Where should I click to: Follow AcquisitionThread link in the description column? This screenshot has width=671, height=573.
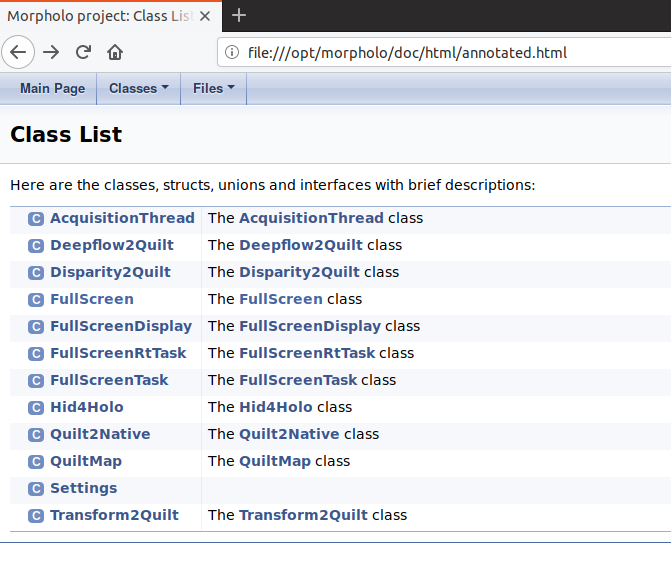pyautogui.click(x=312, y=218)
